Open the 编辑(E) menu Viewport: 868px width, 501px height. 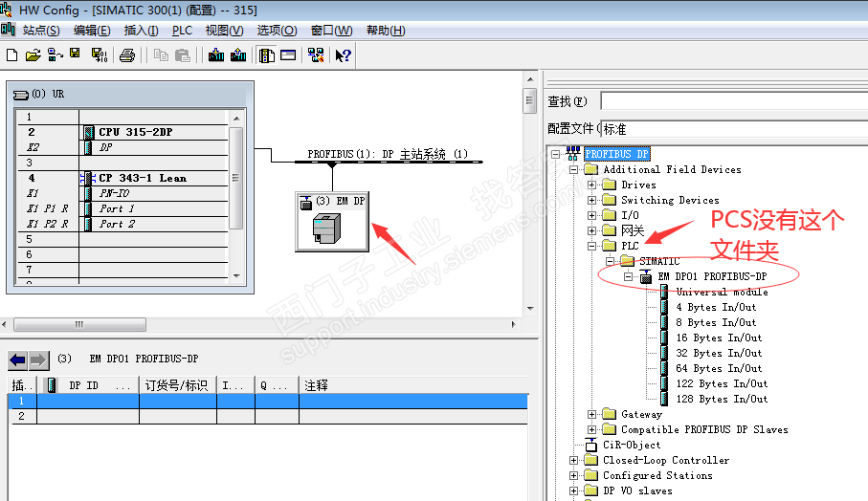(92, 31)
